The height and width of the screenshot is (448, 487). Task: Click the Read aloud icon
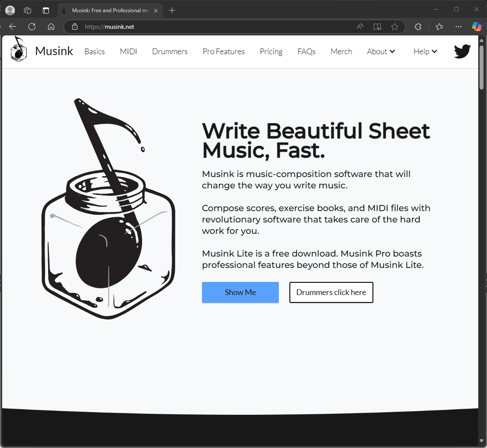[x=360, y=27]
